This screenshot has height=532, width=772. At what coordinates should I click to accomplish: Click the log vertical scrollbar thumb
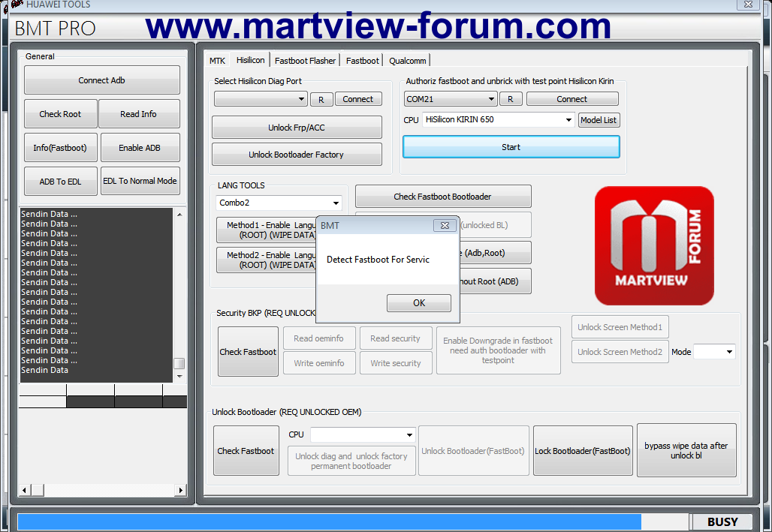click(x=179, y=363)
